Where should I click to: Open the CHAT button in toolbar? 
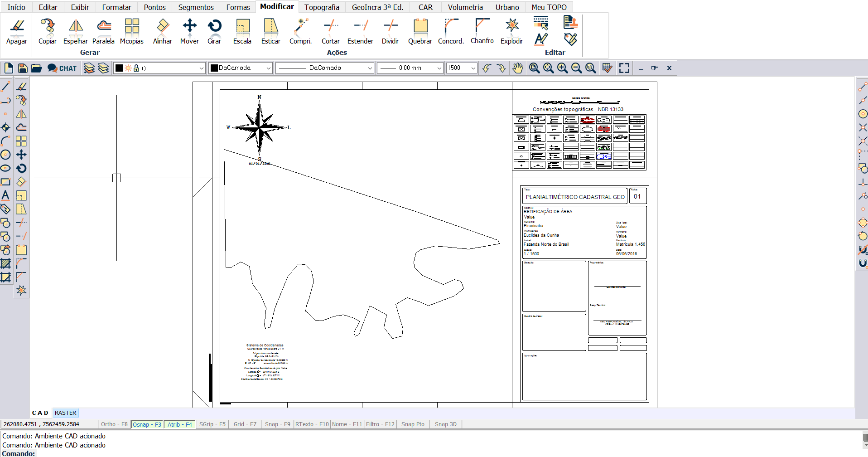click(63, 68)
